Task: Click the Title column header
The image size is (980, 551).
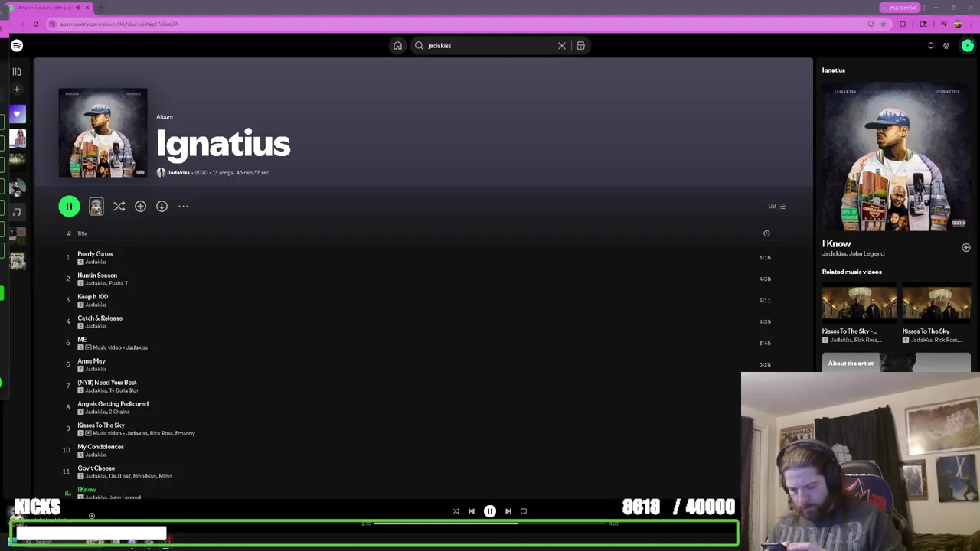Action: [x=82, y=233]
